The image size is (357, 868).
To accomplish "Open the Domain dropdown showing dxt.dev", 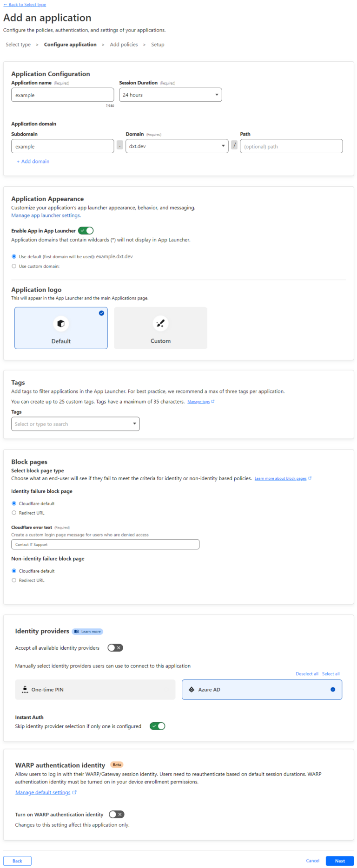I will coord(177,145).
